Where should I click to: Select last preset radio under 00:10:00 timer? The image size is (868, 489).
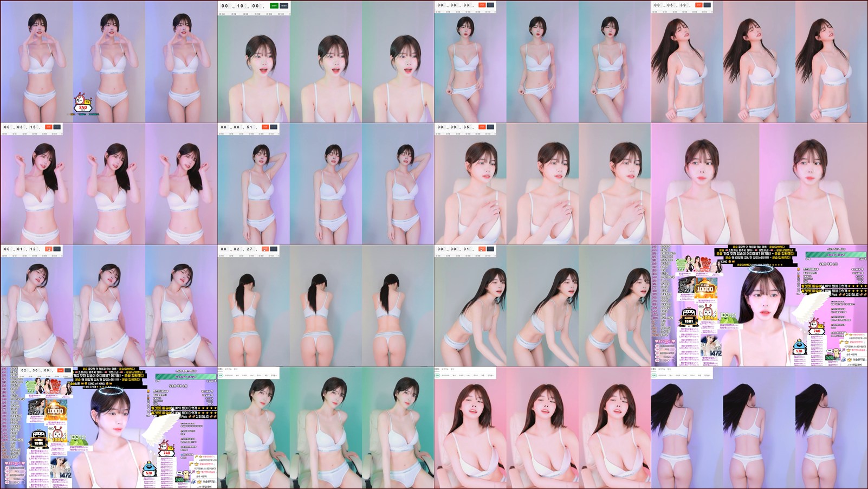(x=280, y=14)
